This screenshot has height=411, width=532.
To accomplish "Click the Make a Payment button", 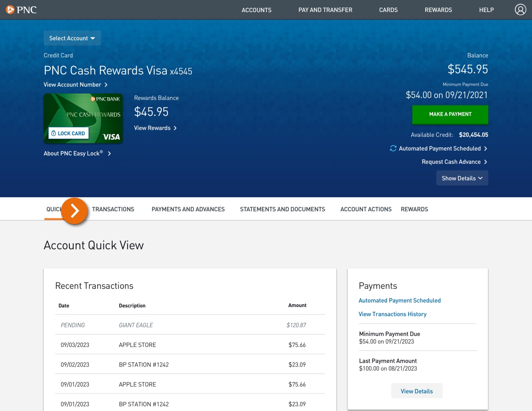I will click(450, 114).
